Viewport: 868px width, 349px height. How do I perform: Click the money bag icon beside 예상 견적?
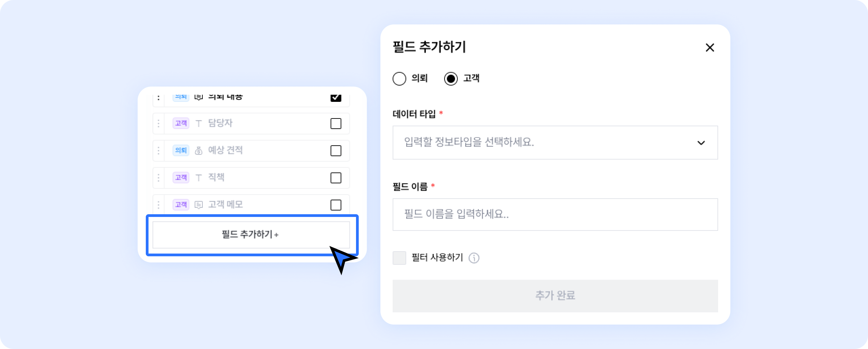(199, 150)
